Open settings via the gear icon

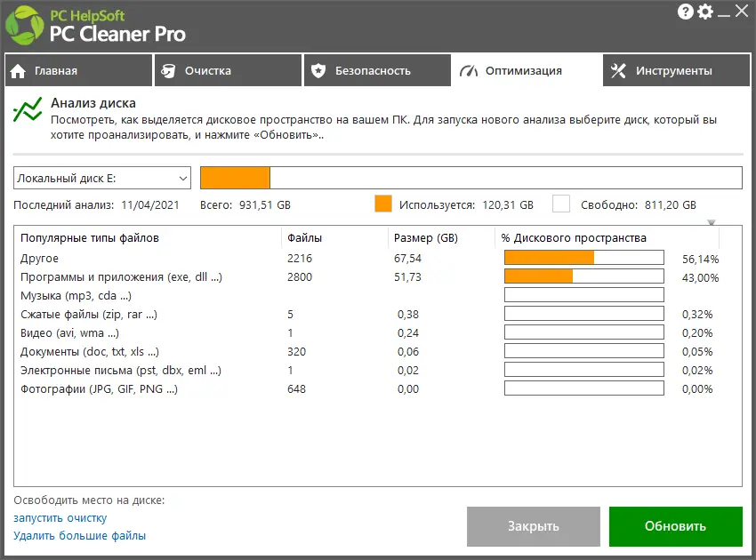pos(705,12)
